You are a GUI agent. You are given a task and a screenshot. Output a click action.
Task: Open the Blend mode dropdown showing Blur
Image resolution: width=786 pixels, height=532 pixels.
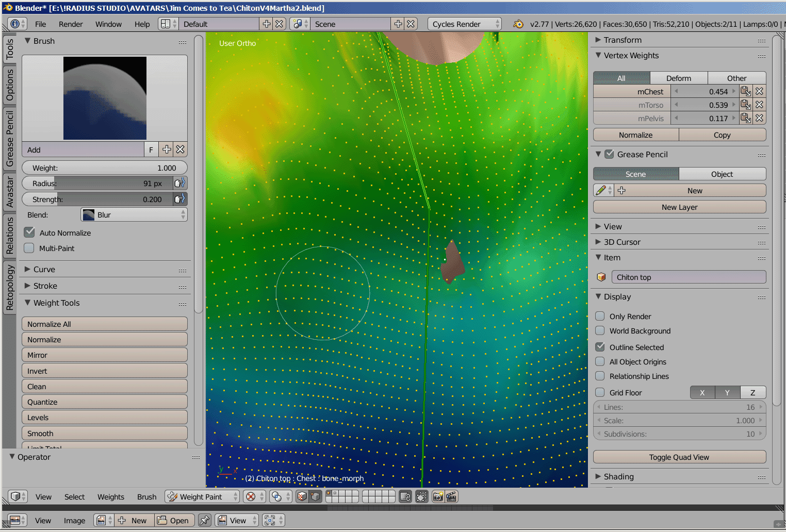pyautogui.click(x=133, y=214)
